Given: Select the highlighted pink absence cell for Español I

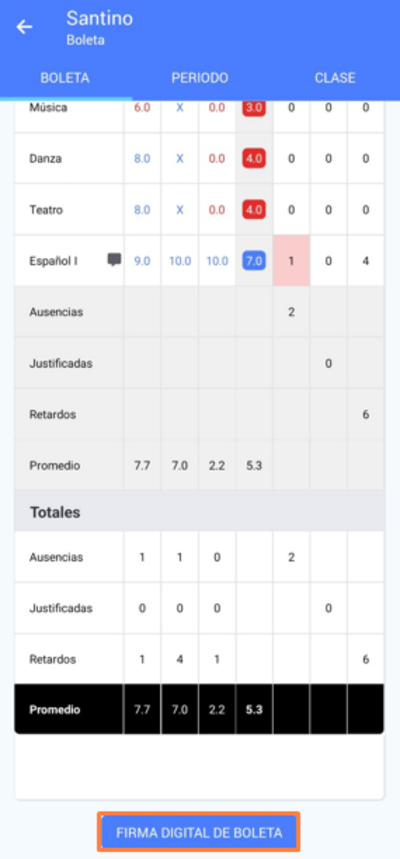Looking at the screenshot, I should tap(292, 261).
